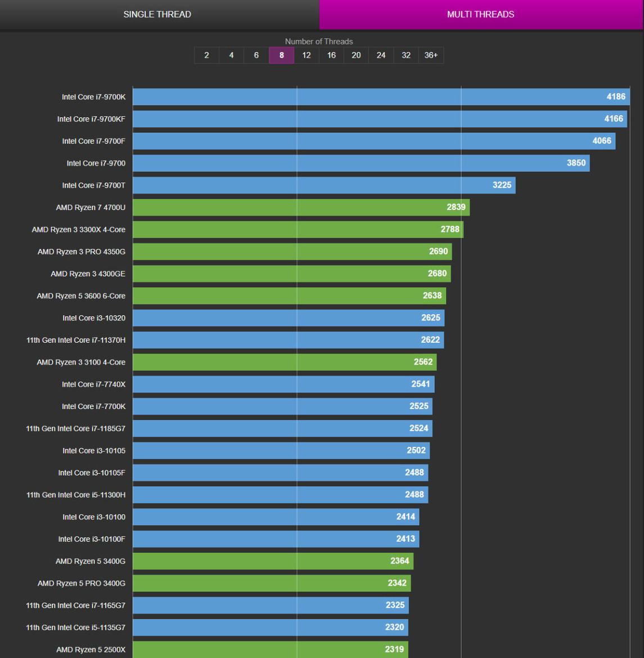This screenshot has height=658, width=644.
Task: Click the Intel Core i7-9700K label
Action: coord(93,97)
